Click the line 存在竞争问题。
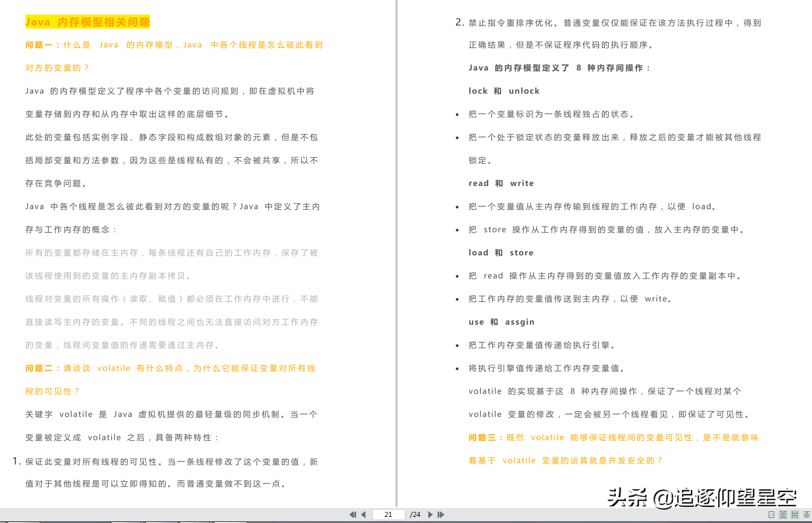Image resolution: width=812 pixels, height=523 pixels. [x=56, y=183]
